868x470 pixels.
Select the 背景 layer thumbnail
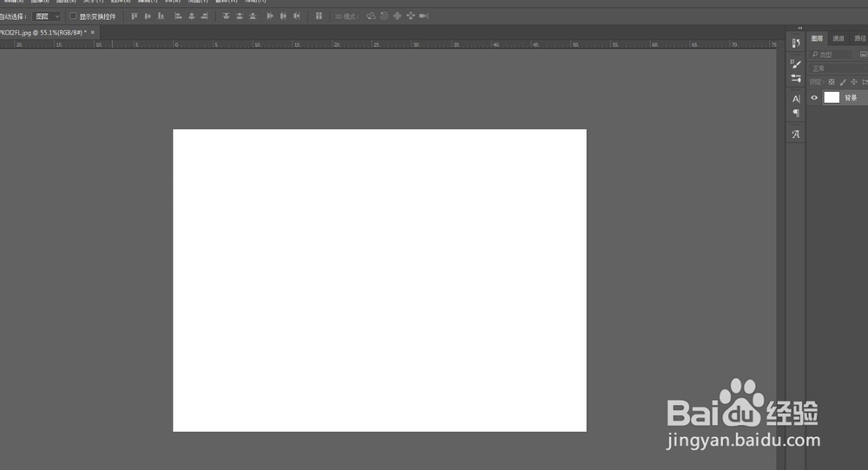832,98
